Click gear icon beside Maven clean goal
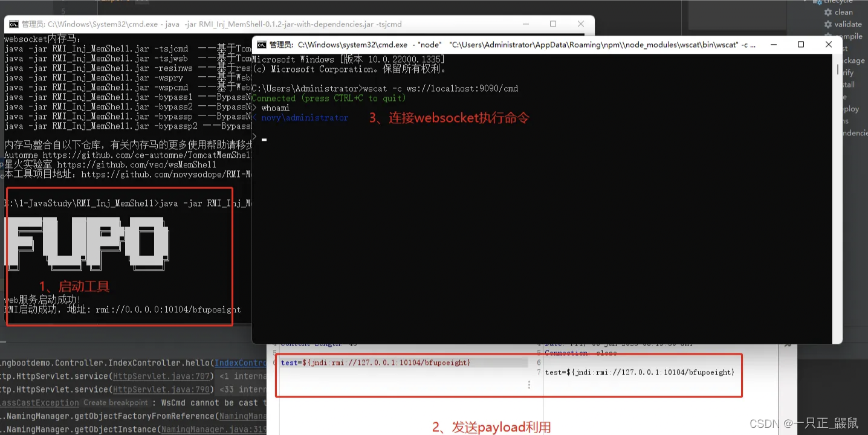 tap(828, 12)
